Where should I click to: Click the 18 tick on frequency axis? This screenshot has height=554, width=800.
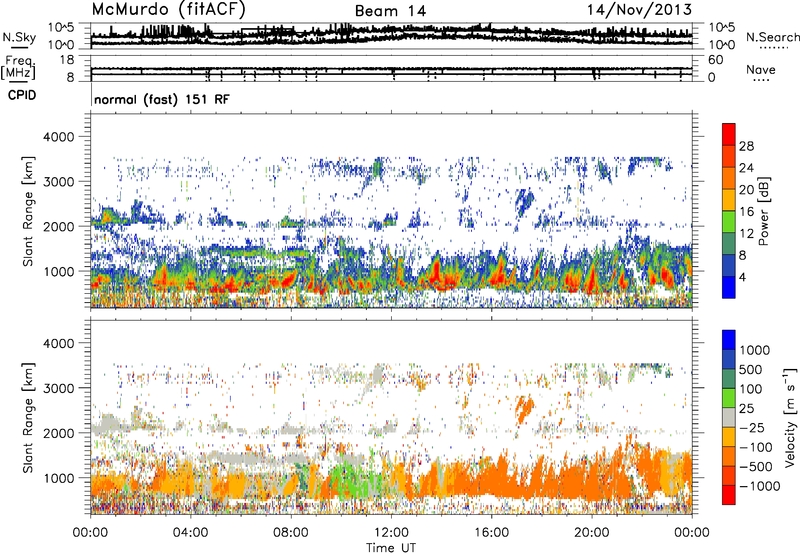pyautogui.click(x=66, y=60)
